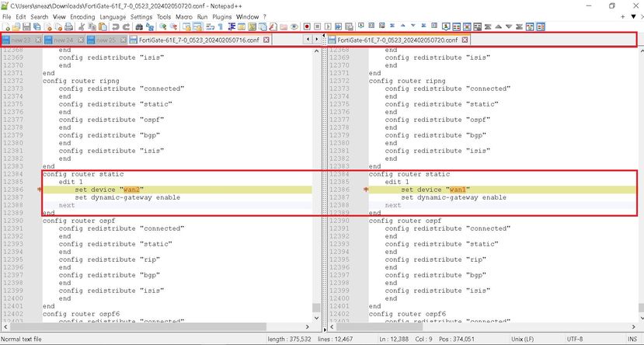Close the 202402050716.conf tab

click(266, 40)
